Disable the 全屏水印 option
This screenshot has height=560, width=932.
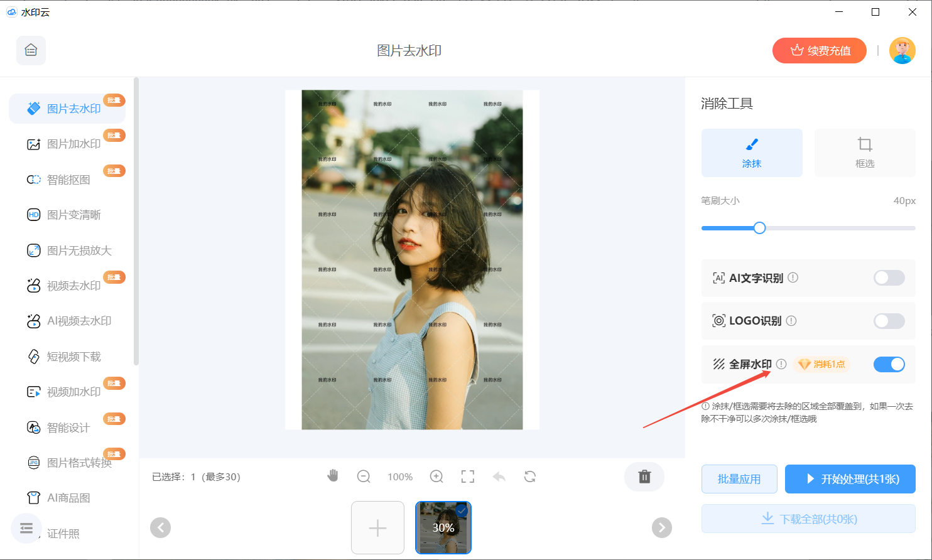tap(889, 363)
